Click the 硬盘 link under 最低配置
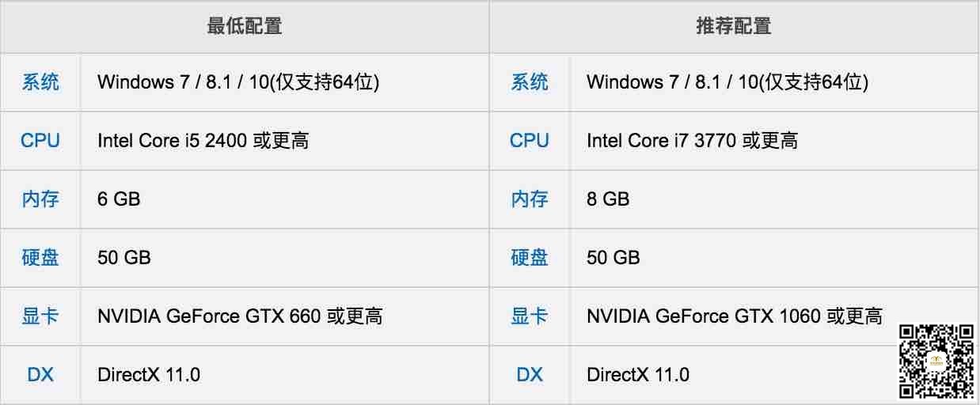This screenshot has height=405, width=980. coord(40,258)
